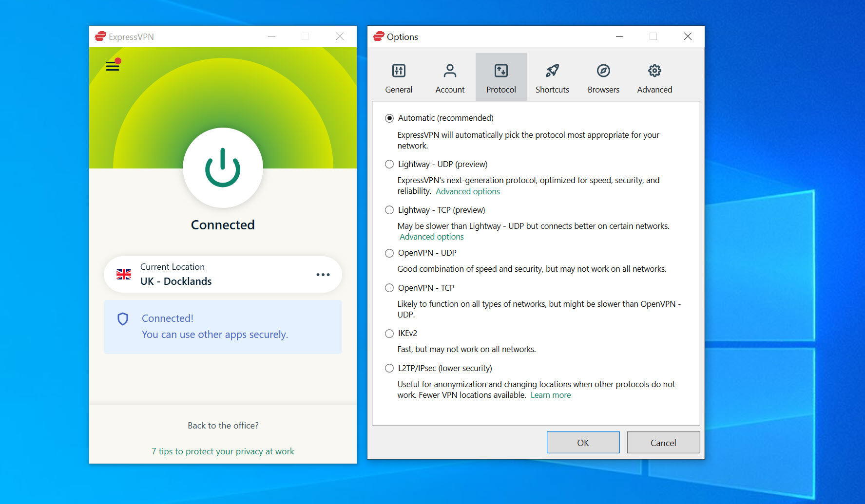Open 7 tips to protect privacy link

click(x=223, y=451)
